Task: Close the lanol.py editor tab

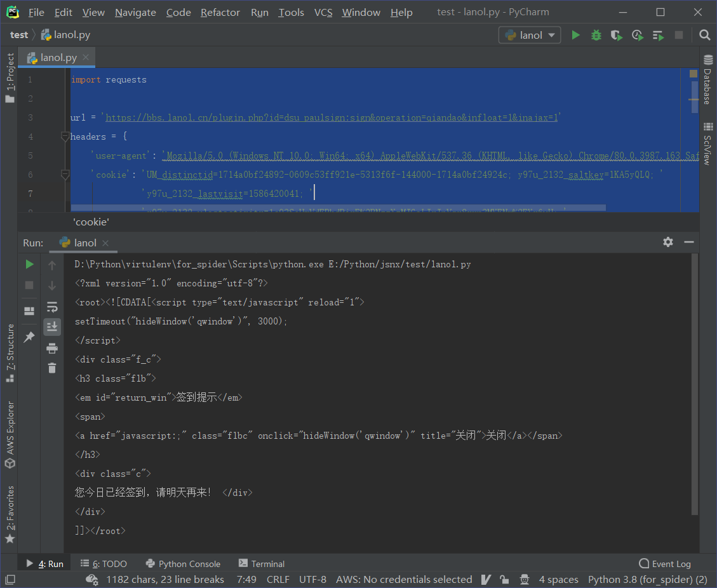Action: pos(86,57)
